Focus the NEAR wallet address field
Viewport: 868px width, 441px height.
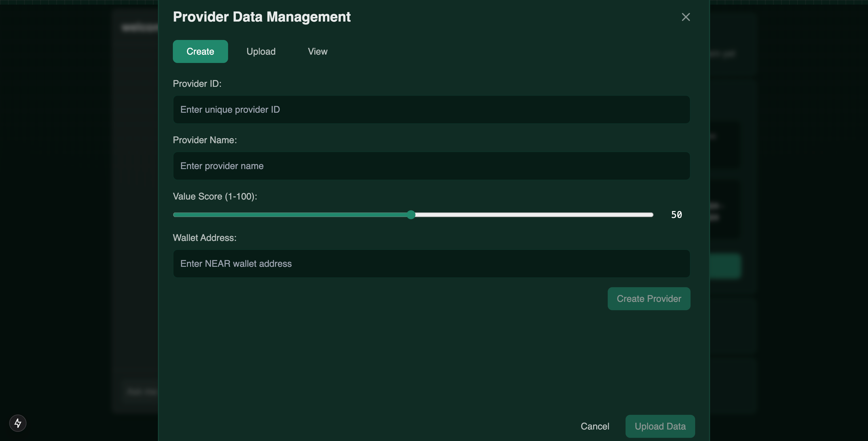coord(431,263)
